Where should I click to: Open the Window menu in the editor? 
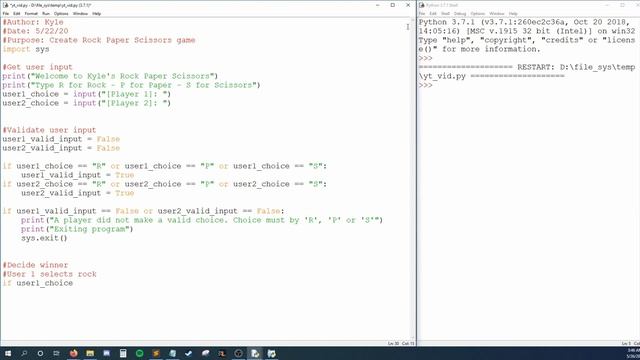pos(80,13)
